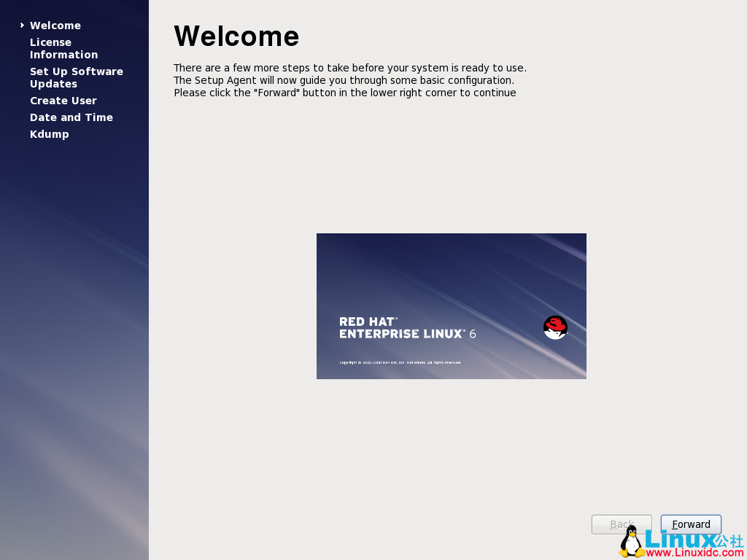
Task: Click the arrow indicator beside Welcome step
Action: pyautogui.click(x=21, y=25)
